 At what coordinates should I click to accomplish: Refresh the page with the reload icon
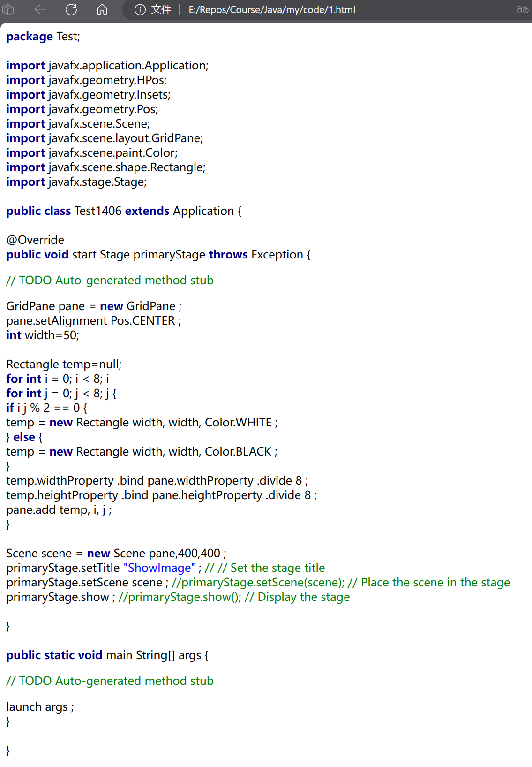[x=71, y=9]
